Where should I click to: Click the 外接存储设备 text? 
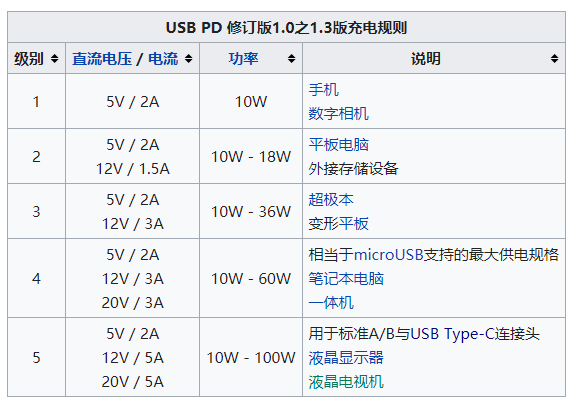[x=353, y=169]
